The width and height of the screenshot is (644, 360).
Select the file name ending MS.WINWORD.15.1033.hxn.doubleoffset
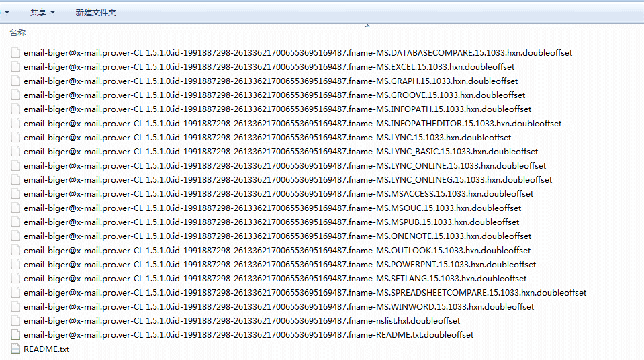279,306
